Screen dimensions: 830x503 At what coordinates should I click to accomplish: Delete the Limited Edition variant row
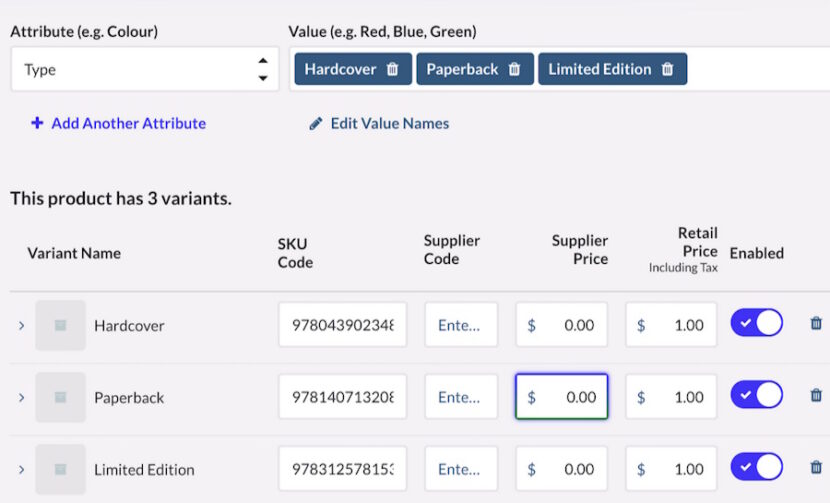(816, 468)
